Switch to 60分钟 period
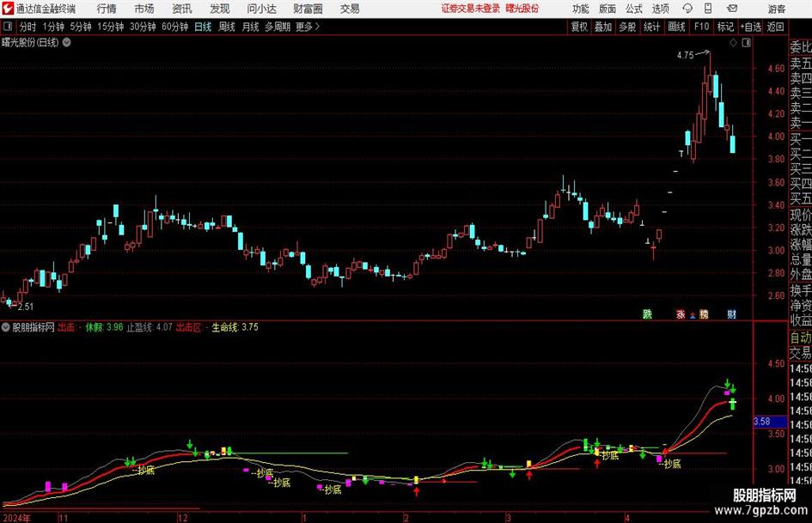Screen dimensions: 812x523 pyautogui.click(x=175, y=27)
